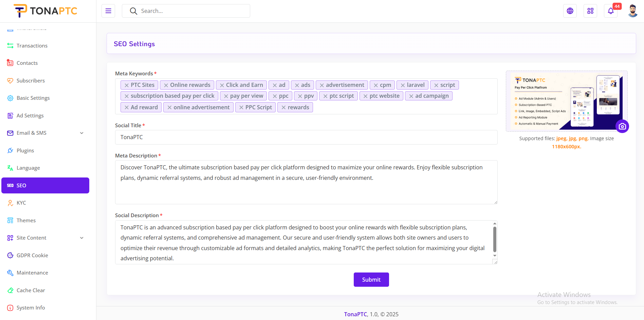Image resolution: width=644 pixels, height=320 pixels.
Task: Remove the 'online advertisement' keyword tag
Action: pyautogui.click(x=169, y=107)
